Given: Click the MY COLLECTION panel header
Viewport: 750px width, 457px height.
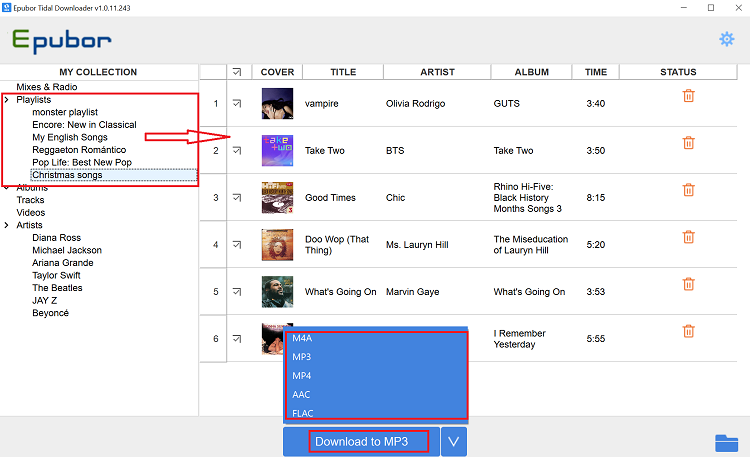Looking at the screenshot, I should coord(98,72).
